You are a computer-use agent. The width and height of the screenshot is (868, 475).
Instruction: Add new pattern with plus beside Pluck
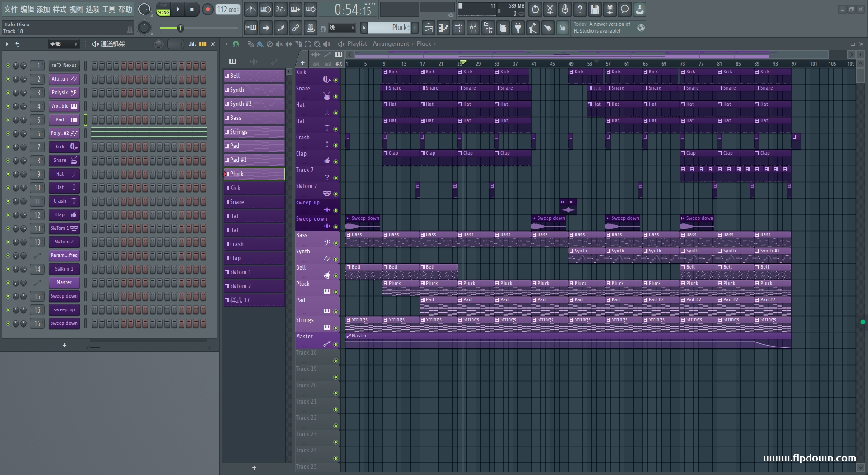(415, 28)
